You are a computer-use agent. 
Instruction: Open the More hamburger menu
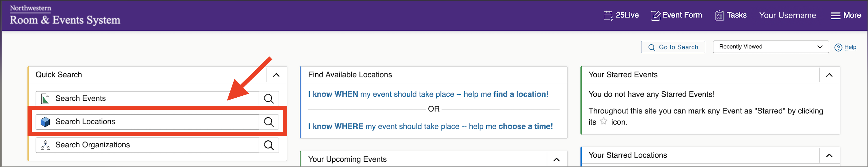point(846,16)
